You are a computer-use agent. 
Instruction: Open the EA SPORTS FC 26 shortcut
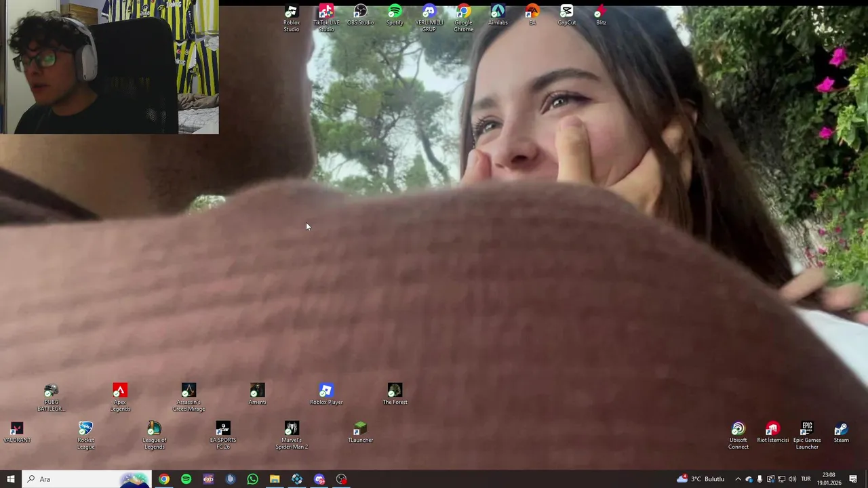coord(222,436)
